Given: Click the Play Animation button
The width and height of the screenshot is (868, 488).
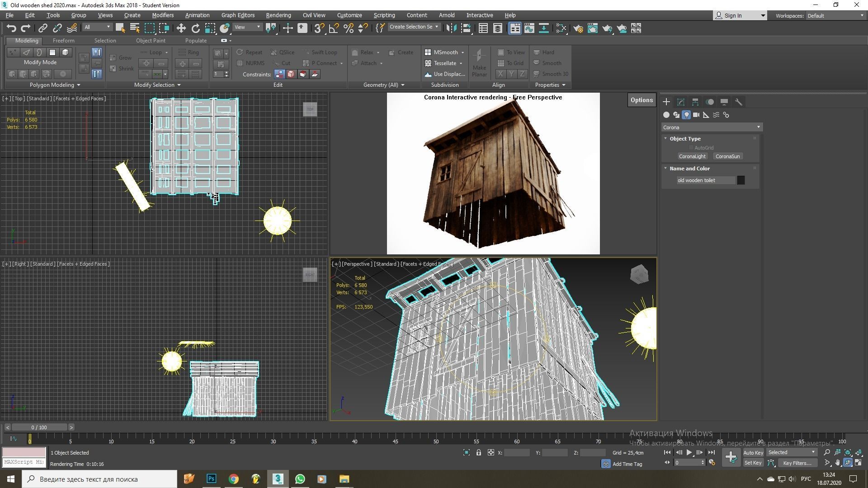Looking at the screenshot, I should [689, 452].
